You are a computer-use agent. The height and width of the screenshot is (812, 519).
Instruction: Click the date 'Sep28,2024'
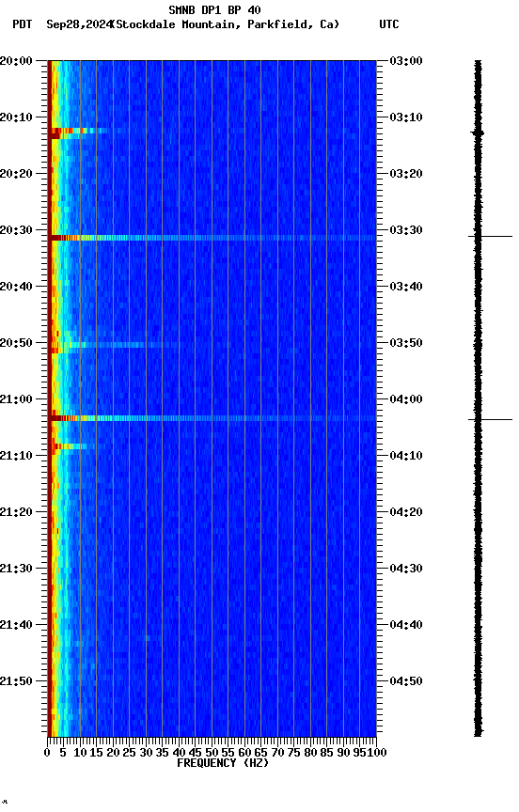(x=79, y=24)
